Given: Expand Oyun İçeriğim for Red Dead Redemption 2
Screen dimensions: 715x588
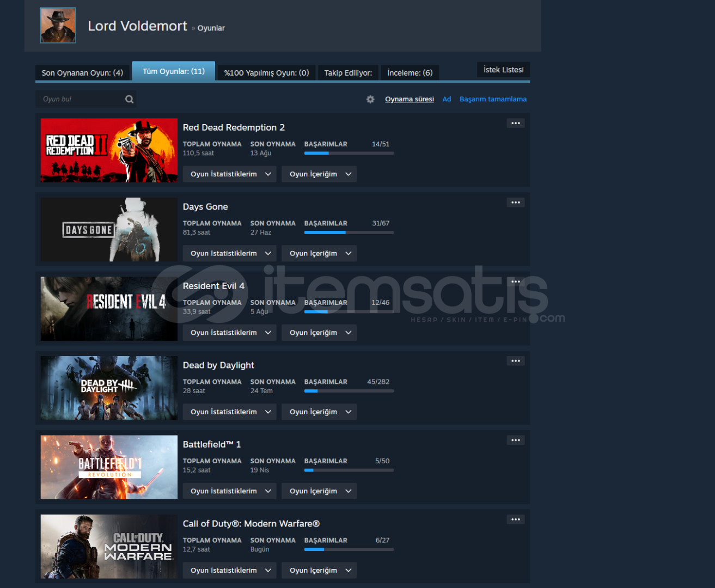Looking at the screenshot, I should 319,174.
